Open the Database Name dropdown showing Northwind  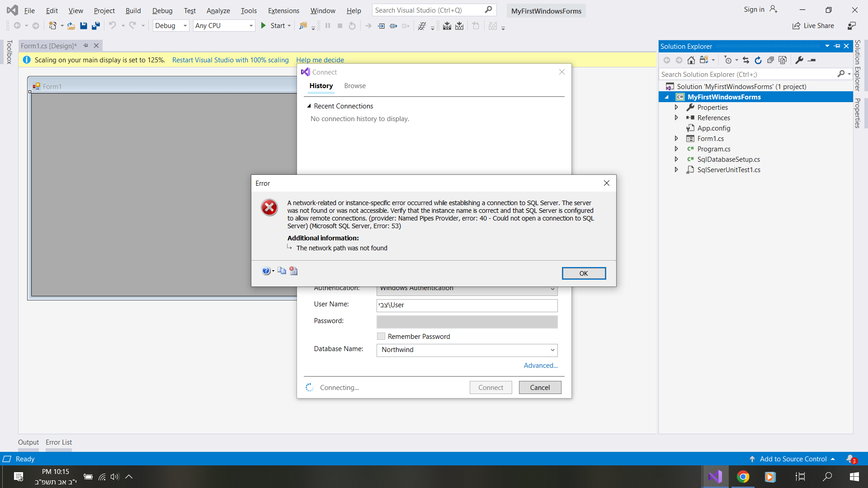(x=552, y=350)
